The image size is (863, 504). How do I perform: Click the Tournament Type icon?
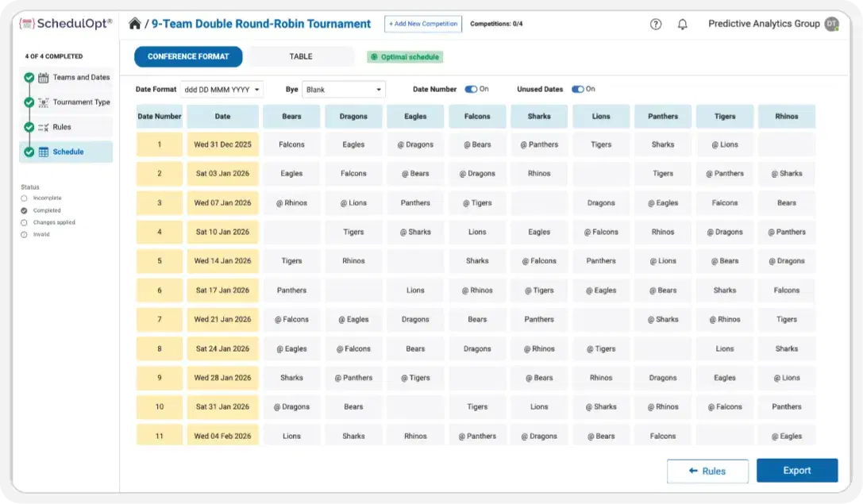pos(44,102)
